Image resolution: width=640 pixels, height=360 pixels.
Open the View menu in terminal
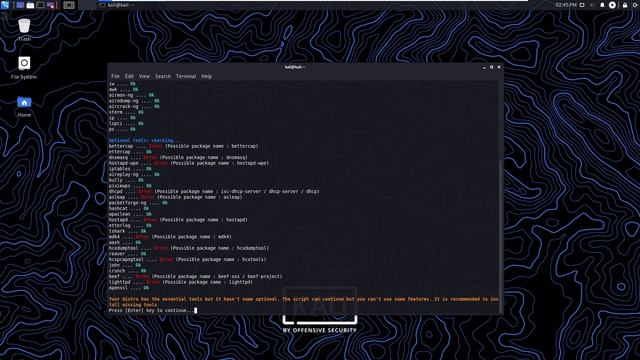(144, 76)
